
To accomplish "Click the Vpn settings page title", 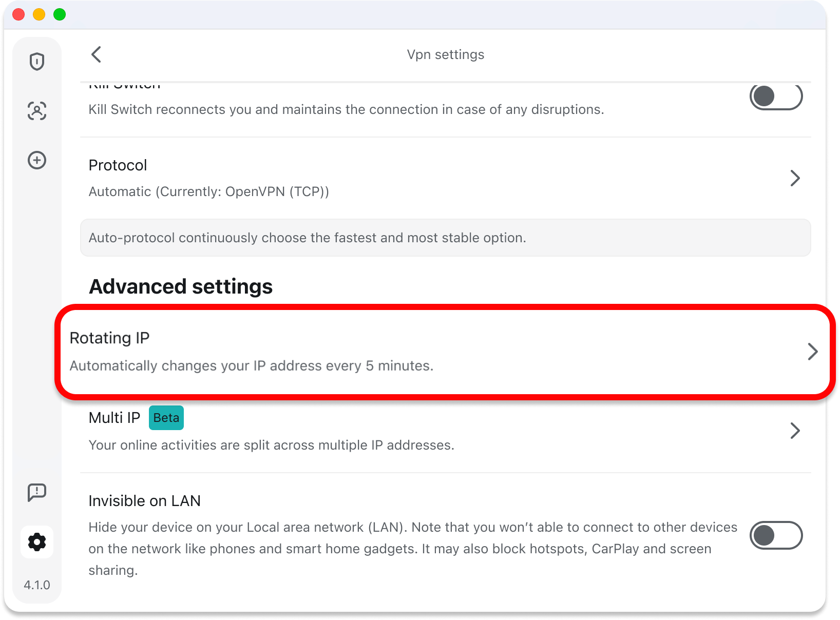I will tap(445, 54).
